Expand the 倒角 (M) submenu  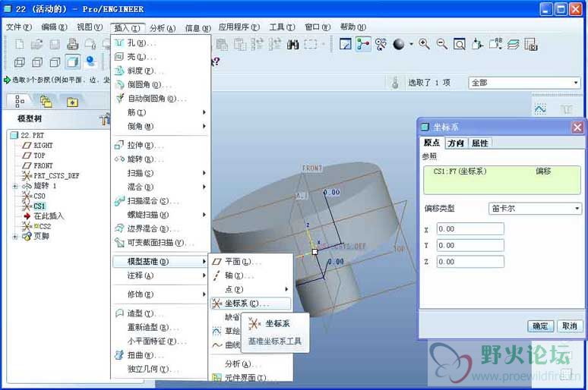click(160, 126)
